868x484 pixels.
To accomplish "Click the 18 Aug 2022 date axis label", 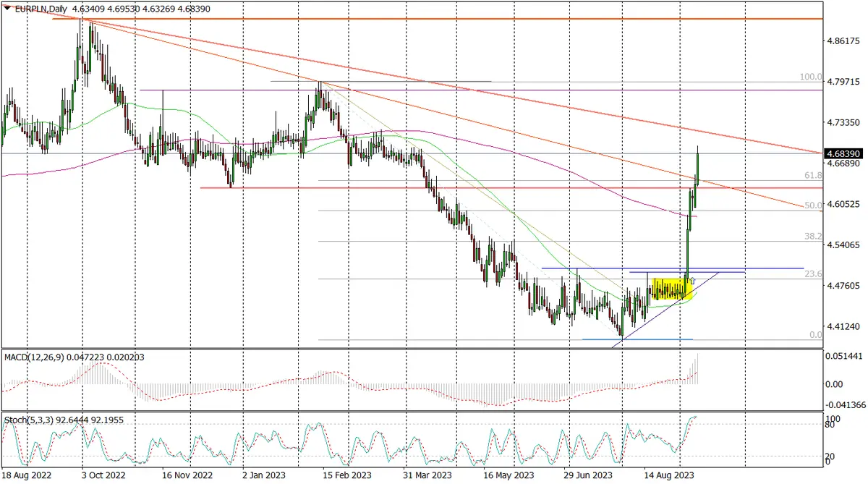I will (27, 477).
